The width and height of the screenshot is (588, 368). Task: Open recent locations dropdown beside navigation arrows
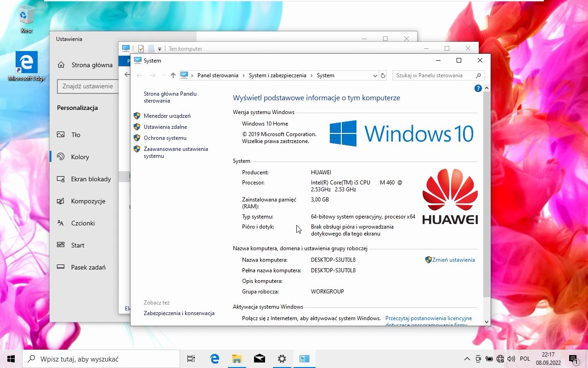tap(163, 75)
